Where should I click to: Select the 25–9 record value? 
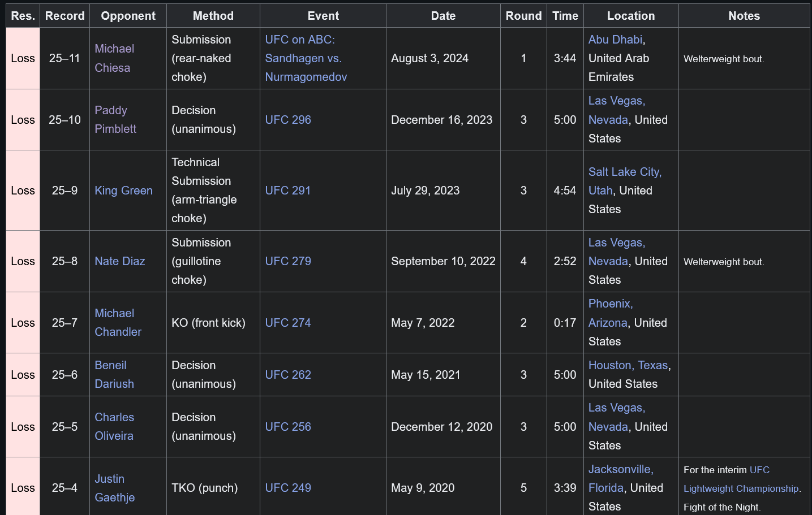[65, 191]
